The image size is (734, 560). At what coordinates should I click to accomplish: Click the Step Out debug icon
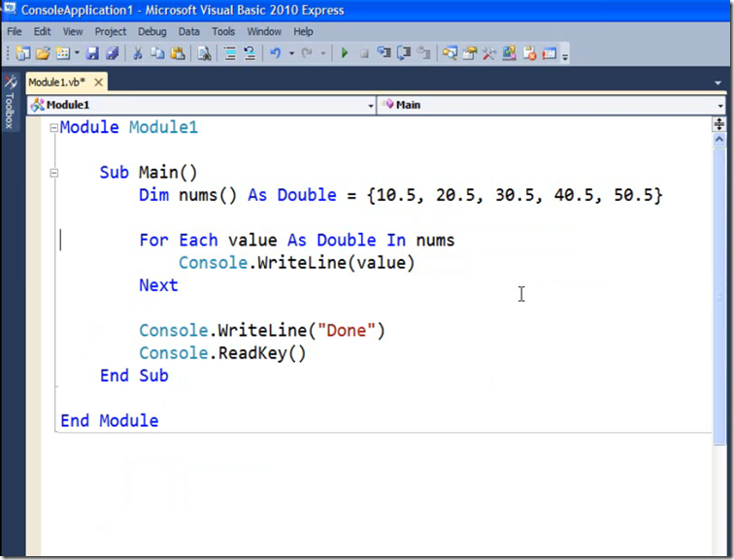click(423, 53)
